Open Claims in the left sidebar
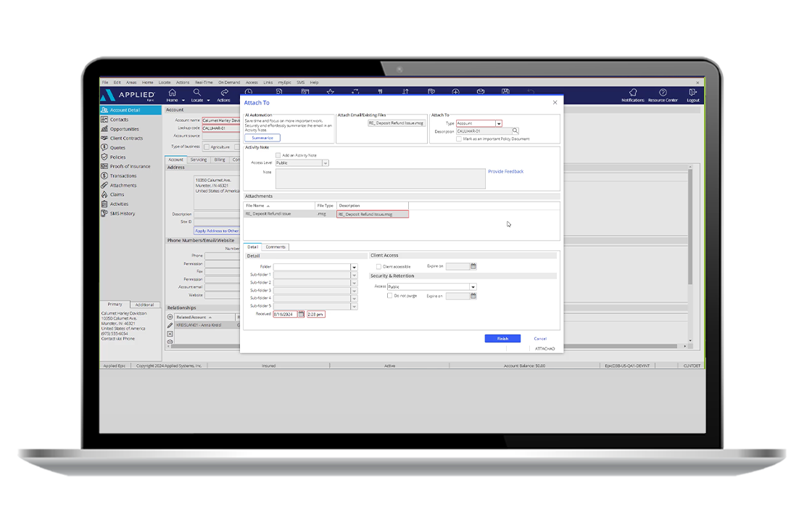Viewport: 812px width, 528px height. point(117,194)
